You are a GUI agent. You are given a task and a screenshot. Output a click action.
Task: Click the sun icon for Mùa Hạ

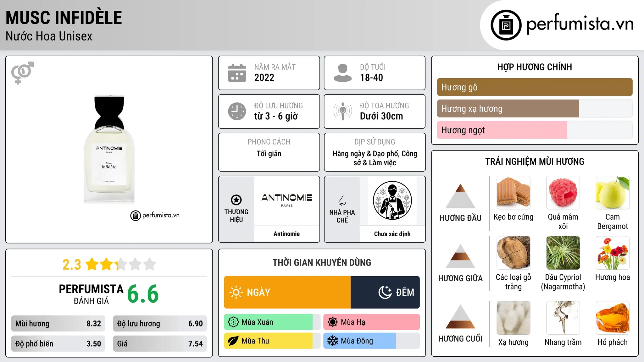click(333, 322)
